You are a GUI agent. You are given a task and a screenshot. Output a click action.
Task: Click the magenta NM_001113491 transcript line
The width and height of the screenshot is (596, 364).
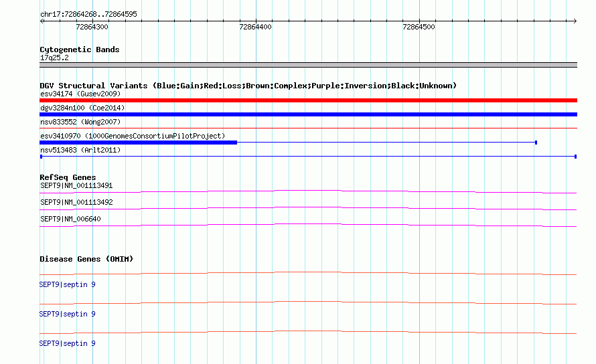tap(308, 191)
